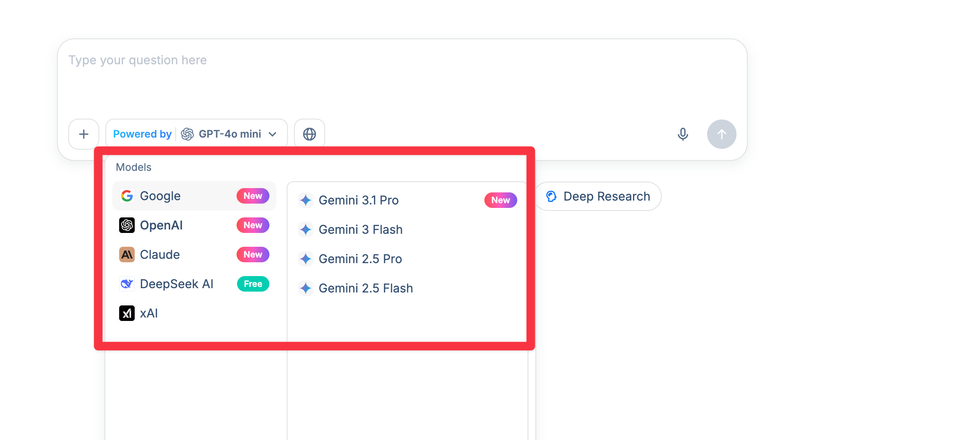Image resolution: width=980 pixels, height=440 pixels.
Task: Choose the Gemini 3.1 Pro model
Action: [358, 200]
